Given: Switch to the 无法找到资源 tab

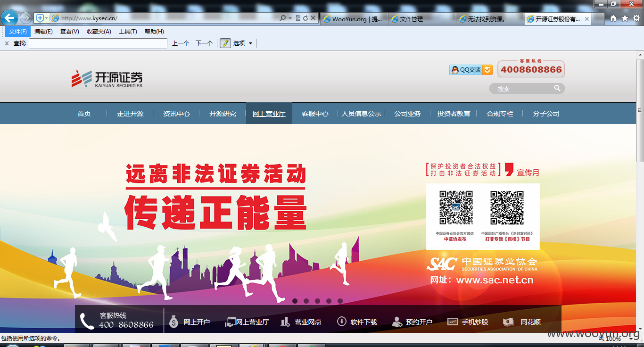Looking at the screenshot, I should [490, 19].
